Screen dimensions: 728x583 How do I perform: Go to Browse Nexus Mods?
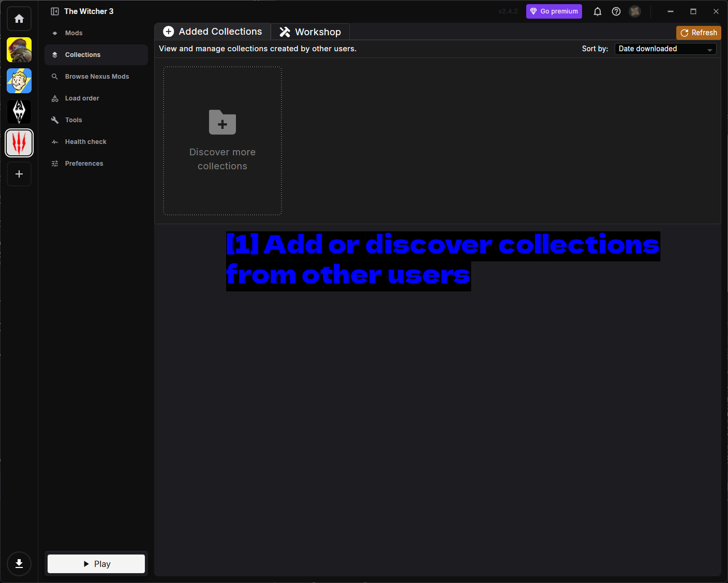96,77
